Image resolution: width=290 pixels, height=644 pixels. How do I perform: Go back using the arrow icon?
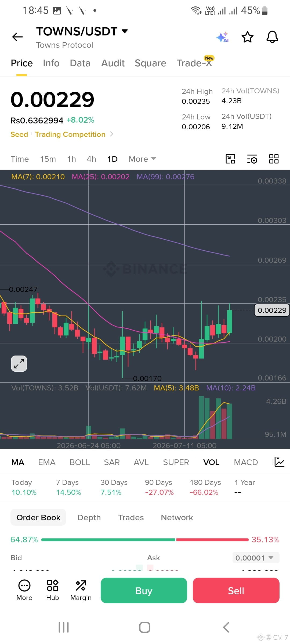(x=17, y=37)
